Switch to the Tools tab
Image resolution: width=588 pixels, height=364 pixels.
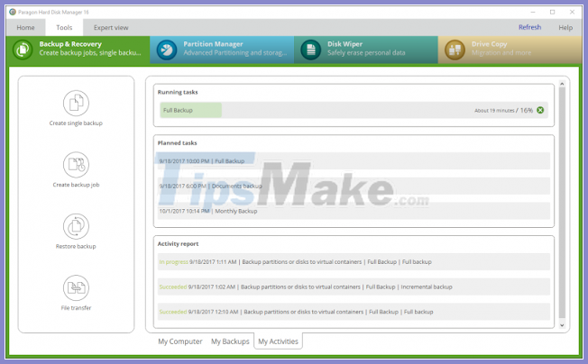coord(64,28)
